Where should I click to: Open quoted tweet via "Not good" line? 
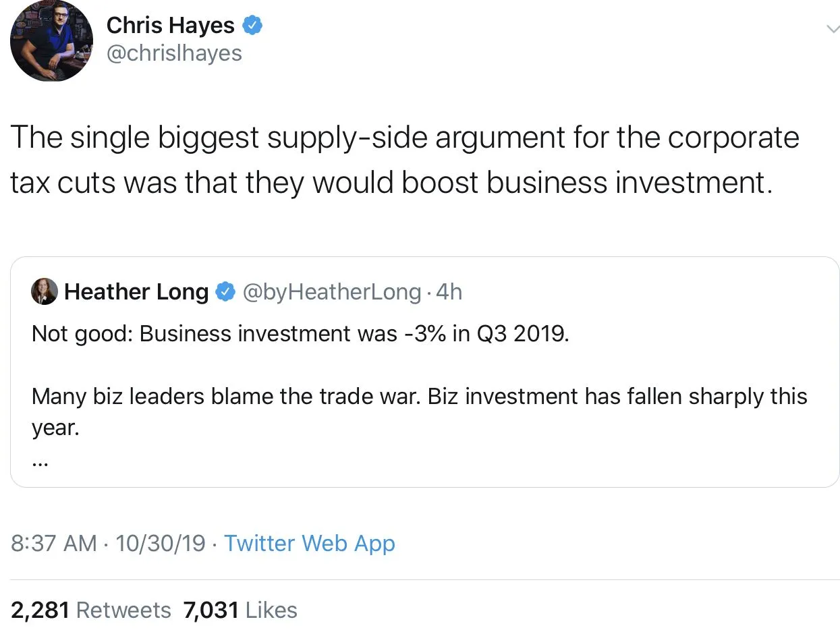click(x=300, y=334)
